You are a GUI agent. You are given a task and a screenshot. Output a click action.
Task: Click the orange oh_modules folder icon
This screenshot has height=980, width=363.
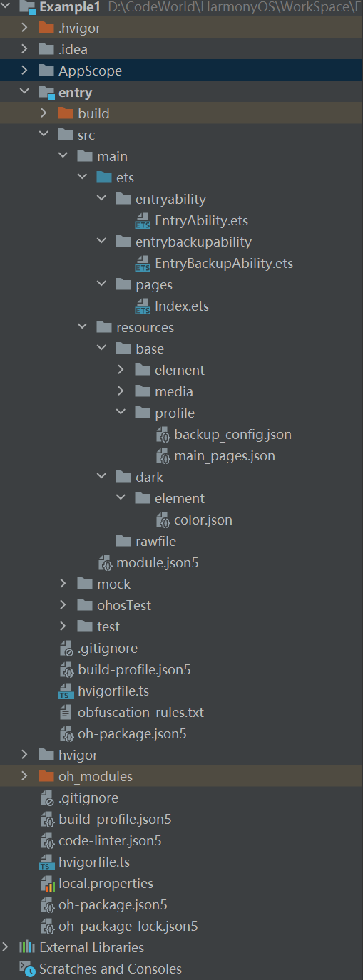pos(46,776)
